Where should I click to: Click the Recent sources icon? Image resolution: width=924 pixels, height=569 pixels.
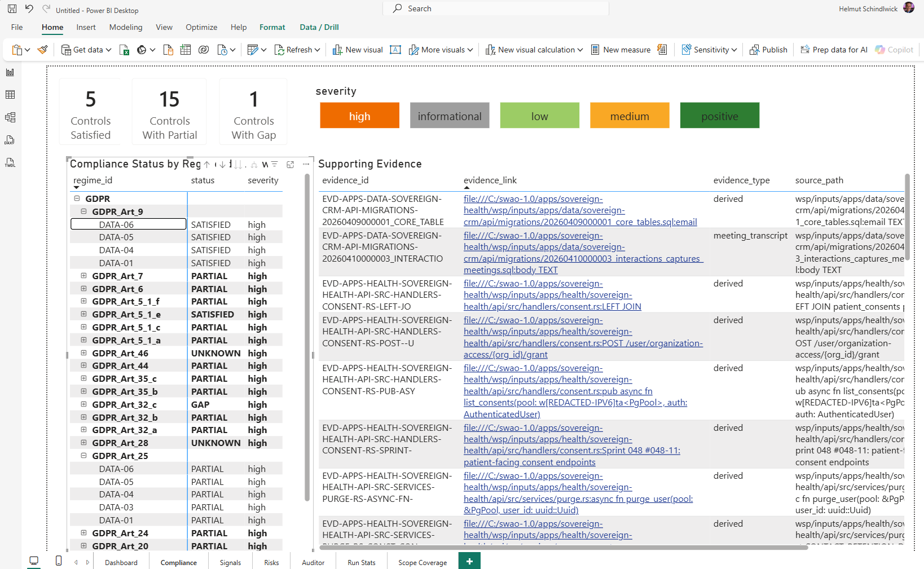(222, 50)
